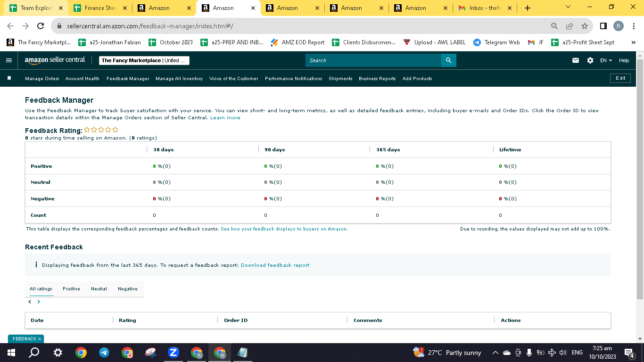
Task: Click the Seller Central search field
Action: click(x=373, y=60)
